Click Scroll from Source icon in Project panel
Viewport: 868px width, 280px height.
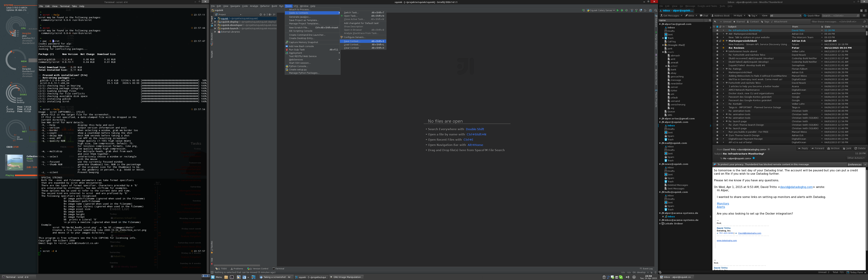click(x=260, y=15)
